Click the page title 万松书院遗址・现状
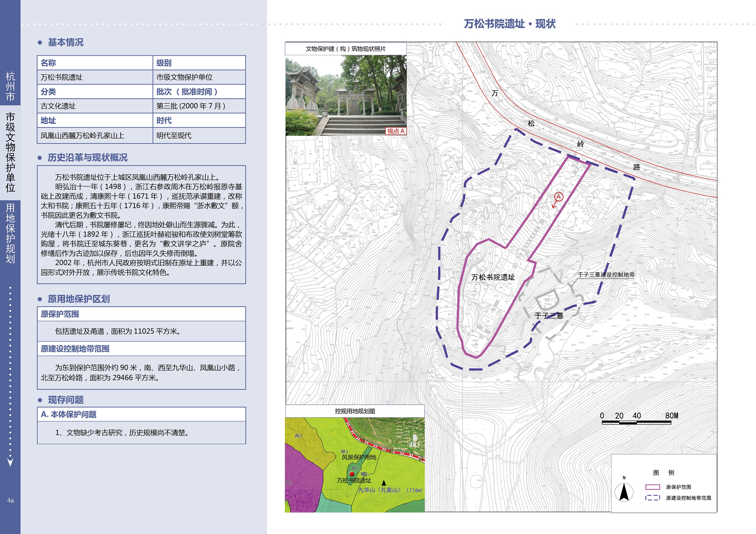 click(x=510, y=24)
